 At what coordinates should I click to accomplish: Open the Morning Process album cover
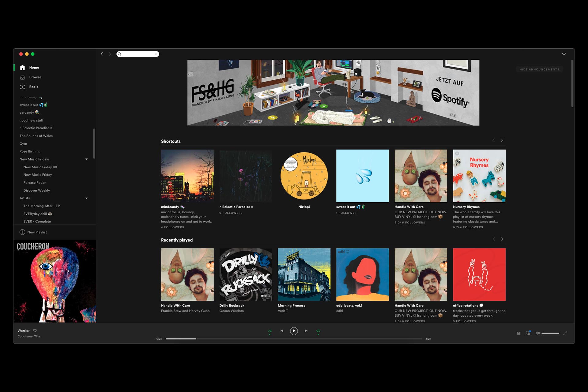tap(304, 274)
